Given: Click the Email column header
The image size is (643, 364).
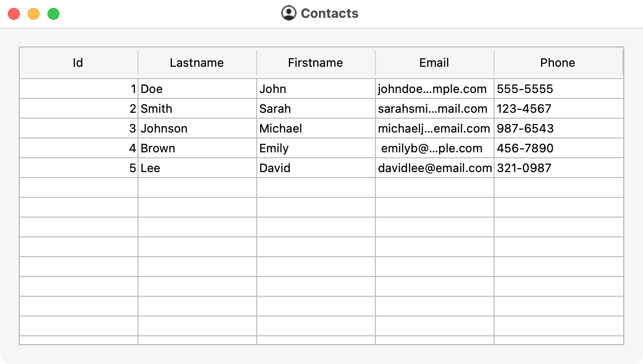Looking at the screenshot, I should (434, 63).
